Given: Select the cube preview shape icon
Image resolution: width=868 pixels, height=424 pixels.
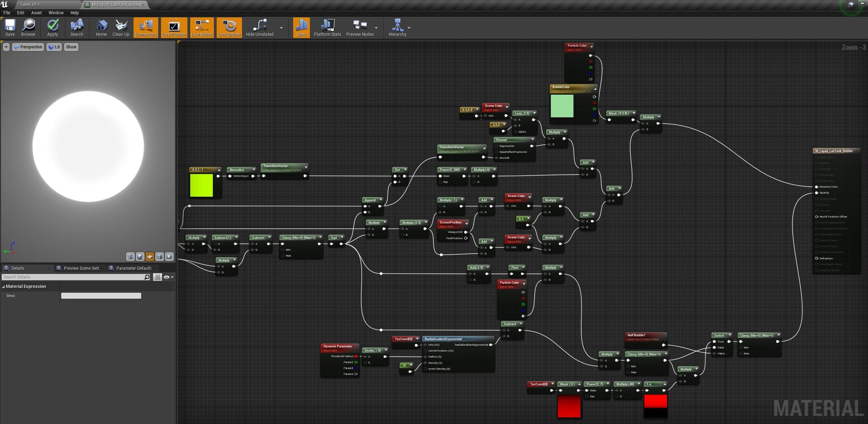Looking at the screenshot, I should coord(160,257).
